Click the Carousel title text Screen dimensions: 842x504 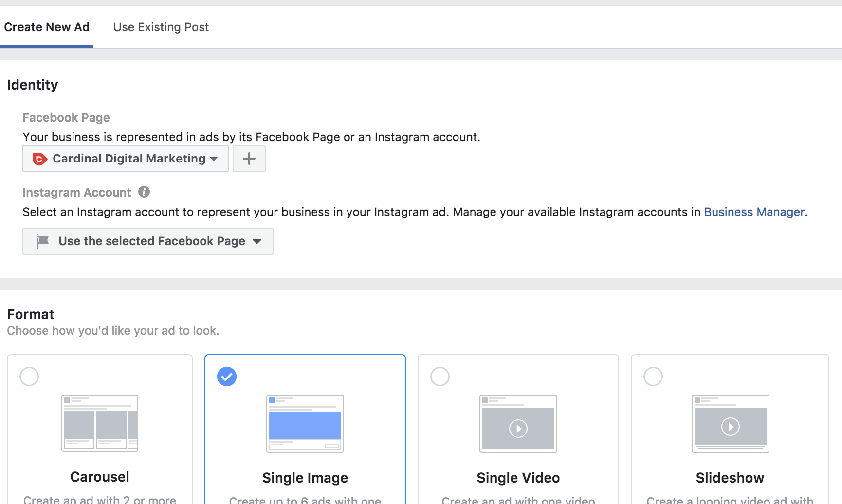(x=100, y=477)
